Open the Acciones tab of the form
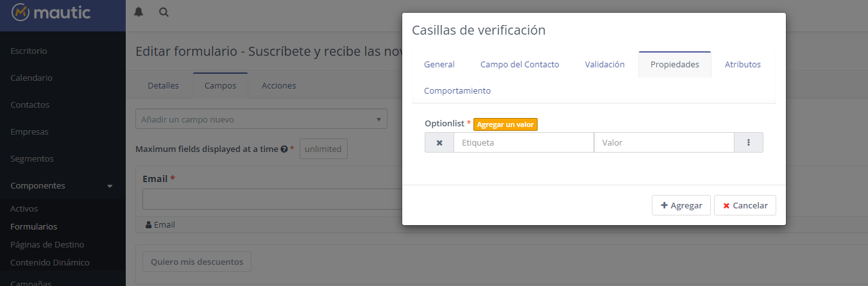This screenshot has width=868, height=286. click(x=279, y=85)
